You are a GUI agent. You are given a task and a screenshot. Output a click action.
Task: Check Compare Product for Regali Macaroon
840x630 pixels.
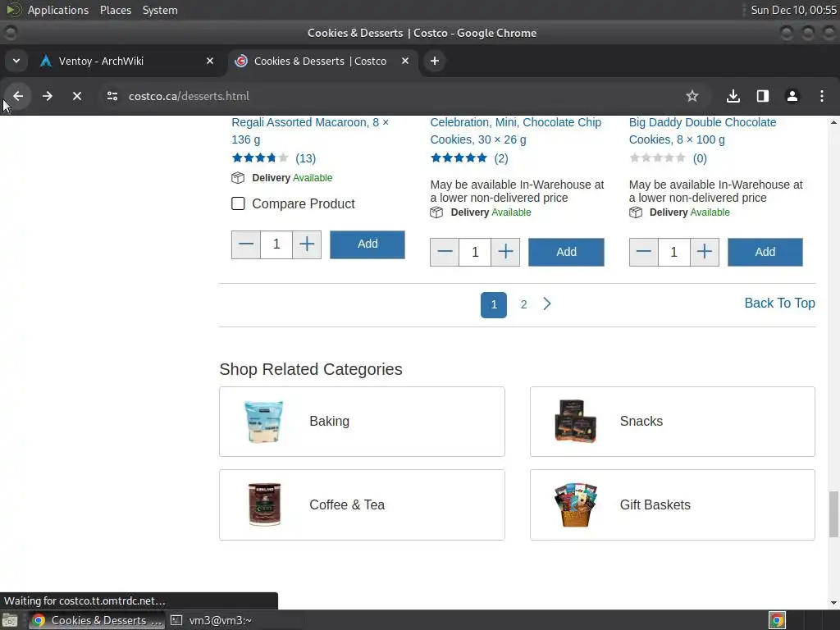click(x=238, y=203)
